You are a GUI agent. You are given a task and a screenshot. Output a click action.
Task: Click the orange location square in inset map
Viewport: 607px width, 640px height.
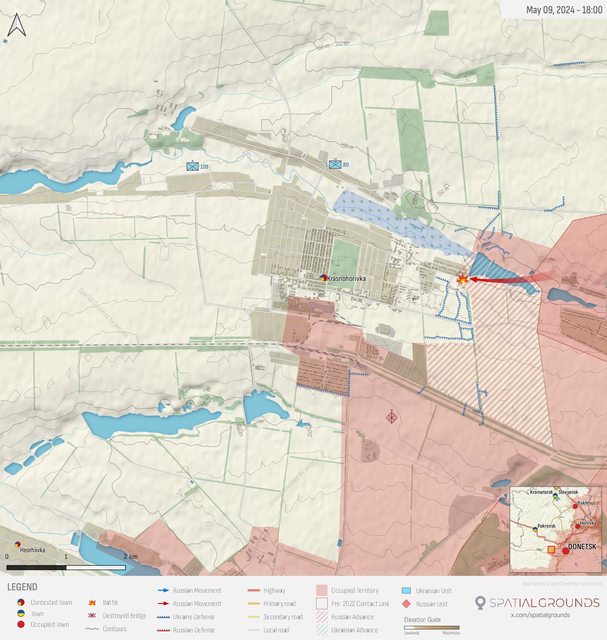pyautogui.click(x=549, y=550)
